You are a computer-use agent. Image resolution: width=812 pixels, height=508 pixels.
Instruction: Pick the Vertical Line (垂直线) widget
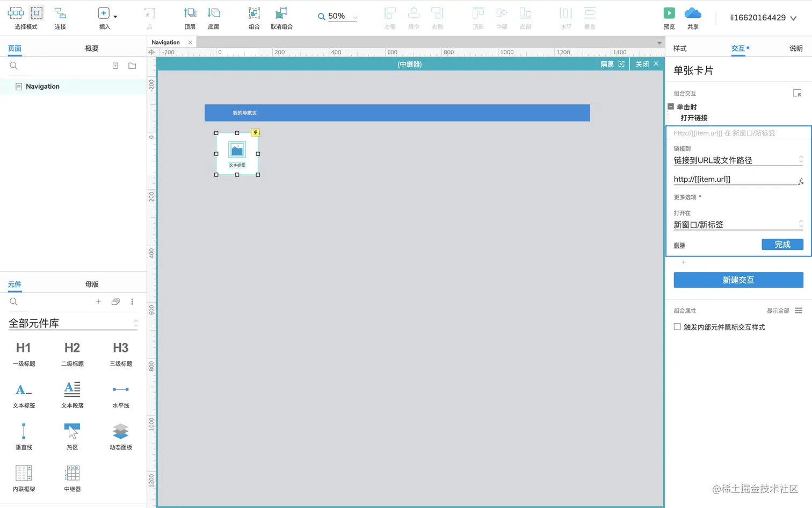tap(24, 437)
